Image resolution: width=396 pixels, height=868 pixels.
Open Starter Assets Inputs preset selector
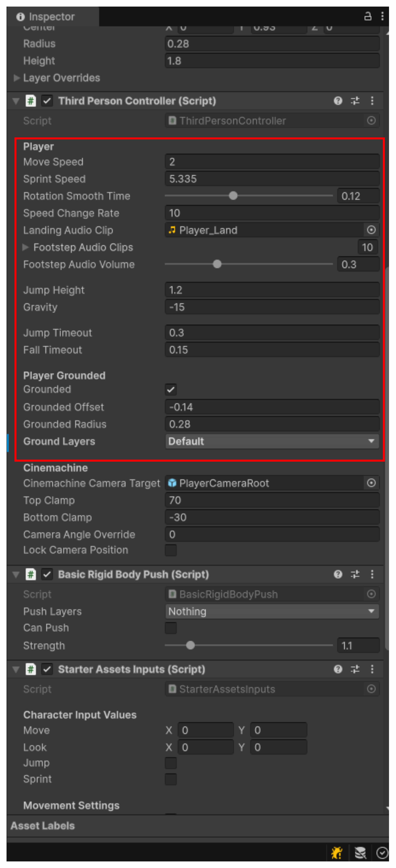(355, 669)
